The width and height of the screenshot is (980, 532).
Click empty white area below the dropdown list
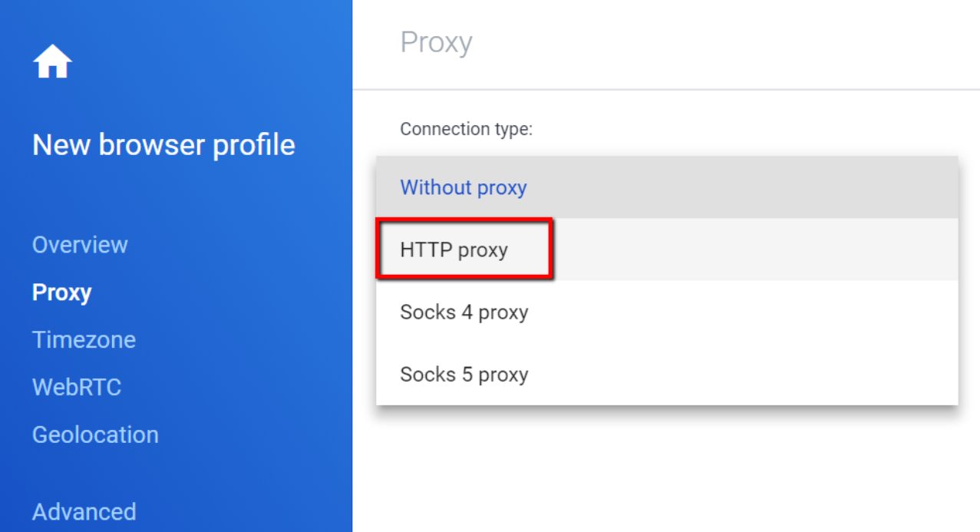point(660,468)
